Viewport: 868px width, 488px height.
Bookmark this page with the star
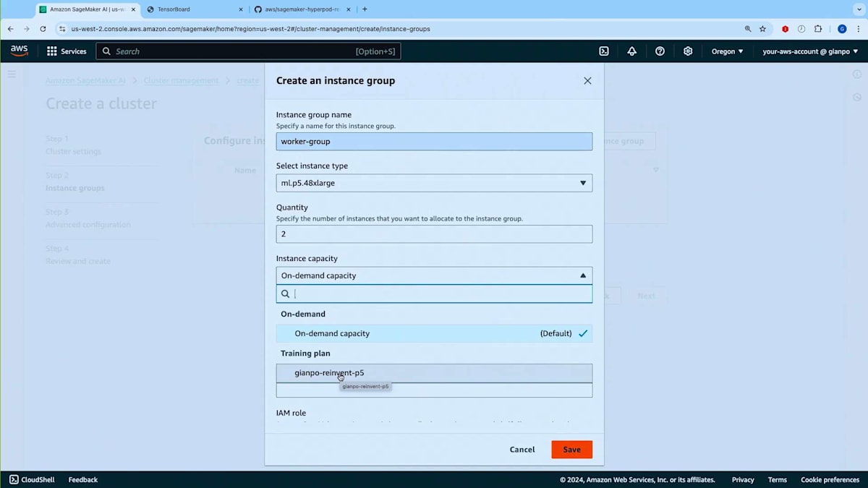pyautogui.click(x=762, y=29)
